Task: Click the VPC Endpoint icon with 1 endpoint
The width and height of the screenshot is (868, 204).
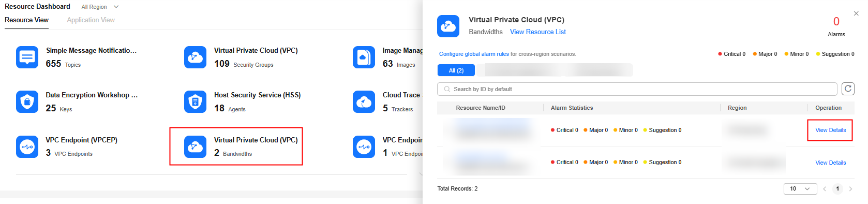Action: coord(364,147)
